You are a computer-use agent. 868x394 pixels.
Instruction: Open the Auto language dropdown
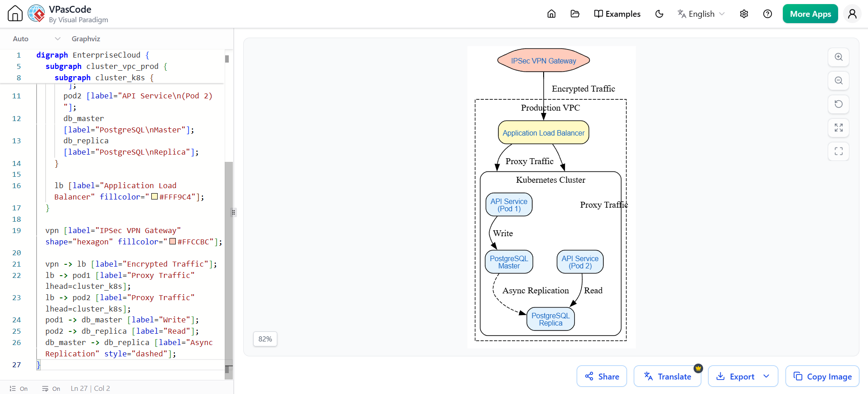click(x=36, y=39)
